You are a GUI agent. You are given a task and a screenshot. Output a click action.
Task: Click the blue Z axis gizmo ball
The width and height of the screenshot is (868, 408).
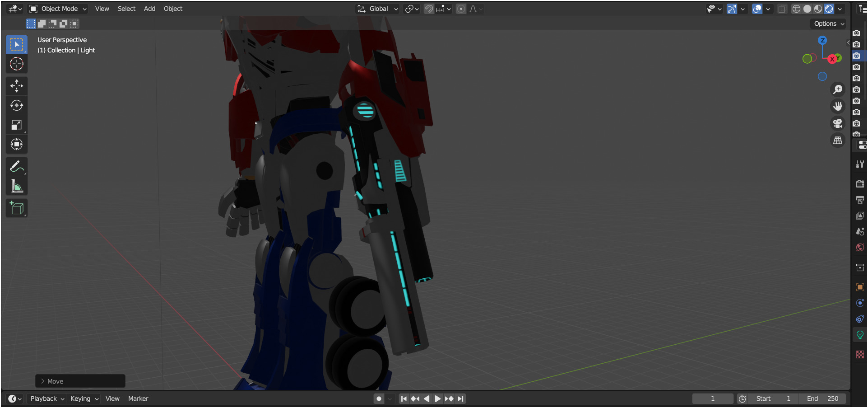pyautogui.click(x=822, y=40)
